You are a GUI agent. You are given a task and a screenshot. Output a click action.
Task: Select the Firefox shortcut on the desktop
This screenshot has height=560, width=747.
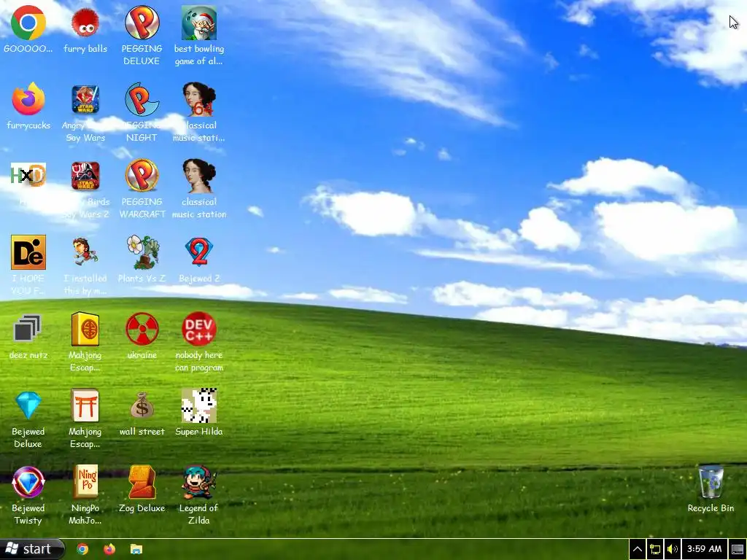point(28,99)
